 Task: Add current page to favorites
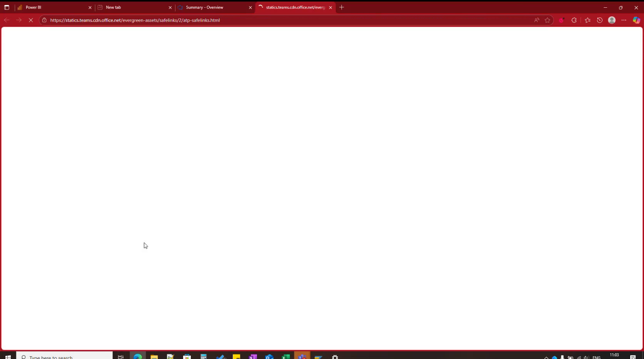tap(547, 20)
